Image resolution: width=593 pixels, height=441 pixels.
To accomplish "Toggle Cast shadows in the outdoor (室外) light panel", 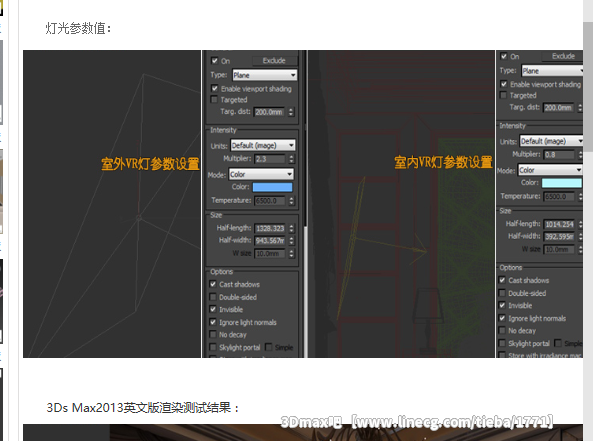I will pyautogui.click(x=213, y=284).
